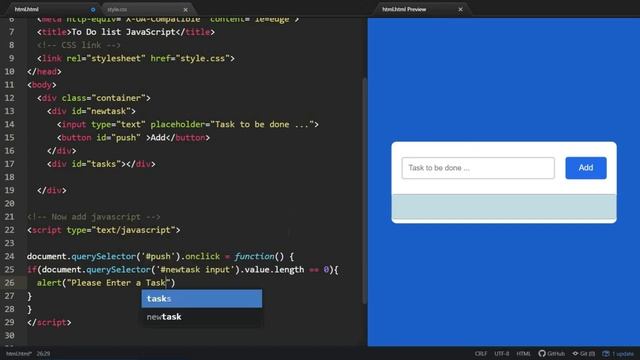Screen dimensions: 640x360
Task: Click the function keyword on line 24
Action: (x=254, y=256)
